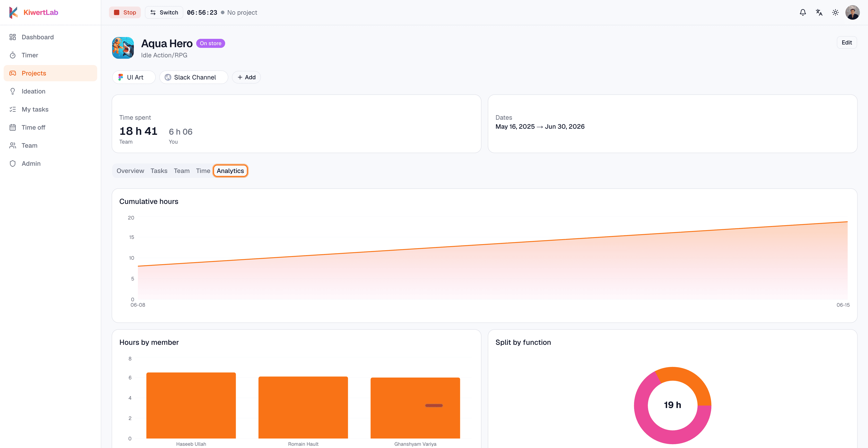The width and height of the screenshot is (868, 448).
Task: Click the Ghanshyam Variya bar
Action: click(415, 408)
